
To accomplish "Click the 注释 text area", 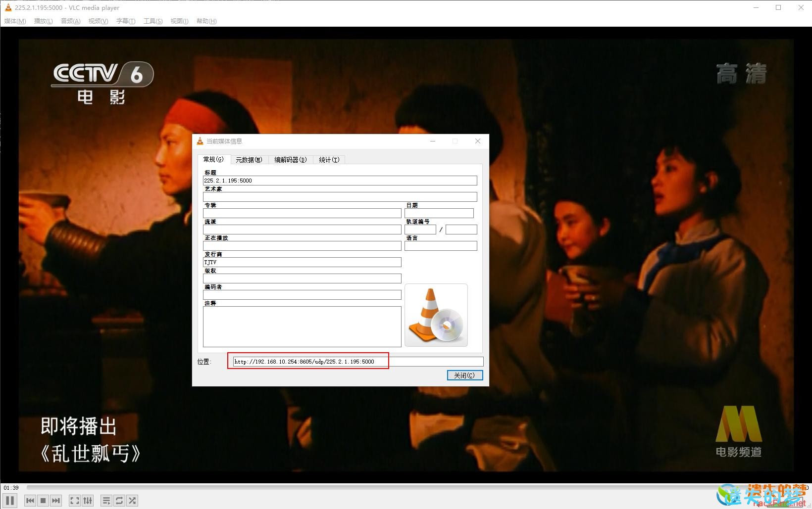I will (302, 326).
